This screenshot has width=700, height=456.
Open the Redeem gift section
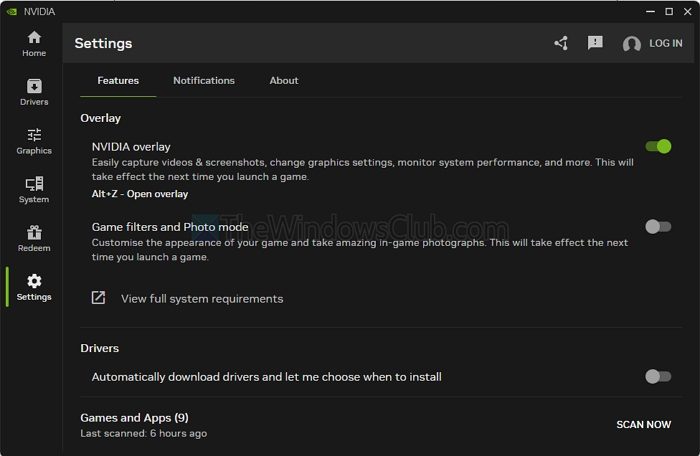(x=34, y=239)
